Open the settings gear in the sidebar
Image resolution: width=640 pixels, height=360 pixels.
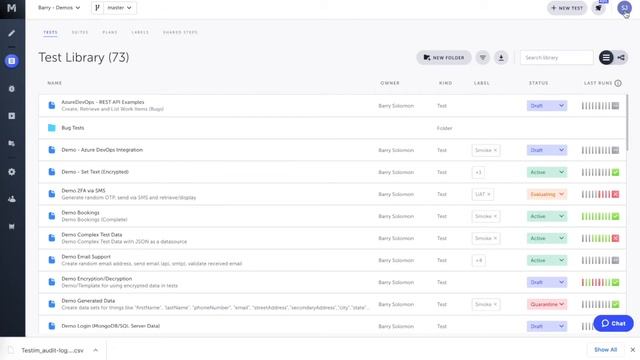pyautogui.click(x=12, y=172)
